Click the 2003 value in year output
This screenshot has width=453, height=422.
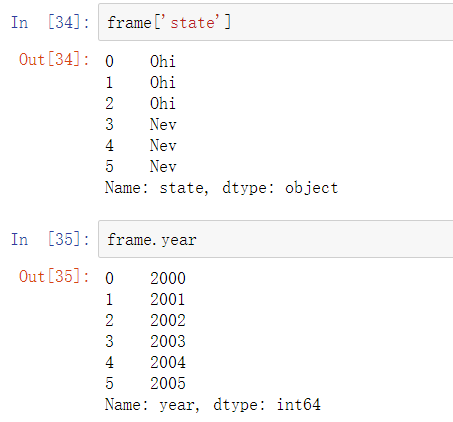[168, 341]
